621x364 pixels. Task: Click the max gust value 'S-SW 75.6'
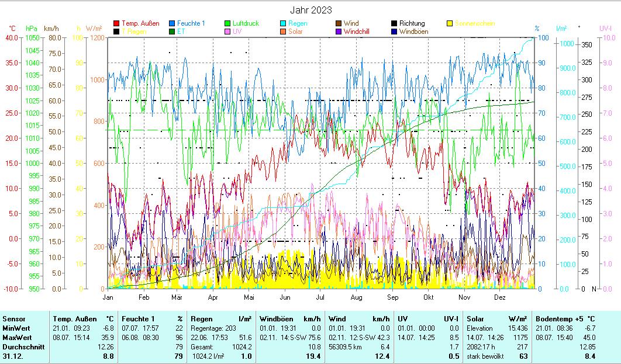[x=306, y=338]
